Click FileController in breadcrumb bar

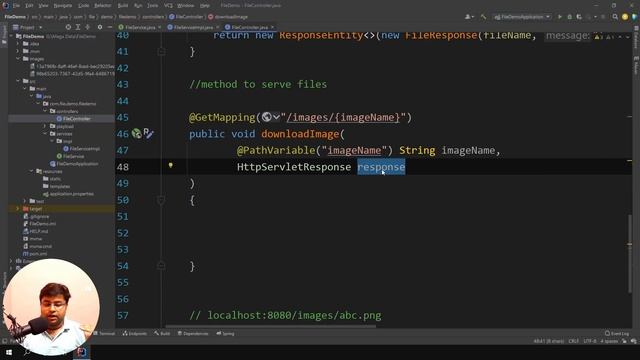[x=186, y=17]
